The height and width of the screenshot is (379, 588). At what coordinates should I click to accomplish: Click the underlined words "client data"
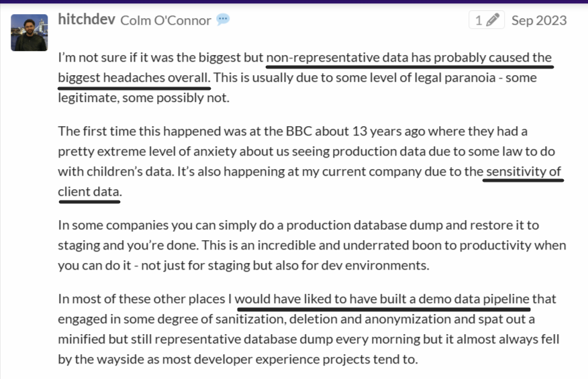[x=89, y=191]
